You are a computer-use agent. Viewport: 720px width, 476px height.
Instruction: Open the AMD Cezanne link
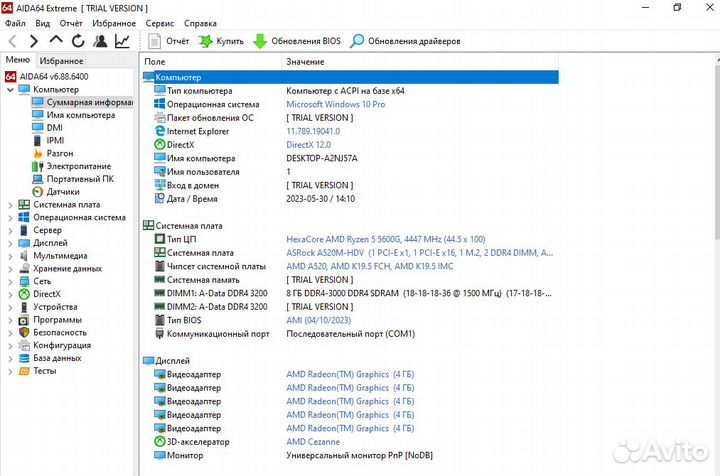point(313,442)
